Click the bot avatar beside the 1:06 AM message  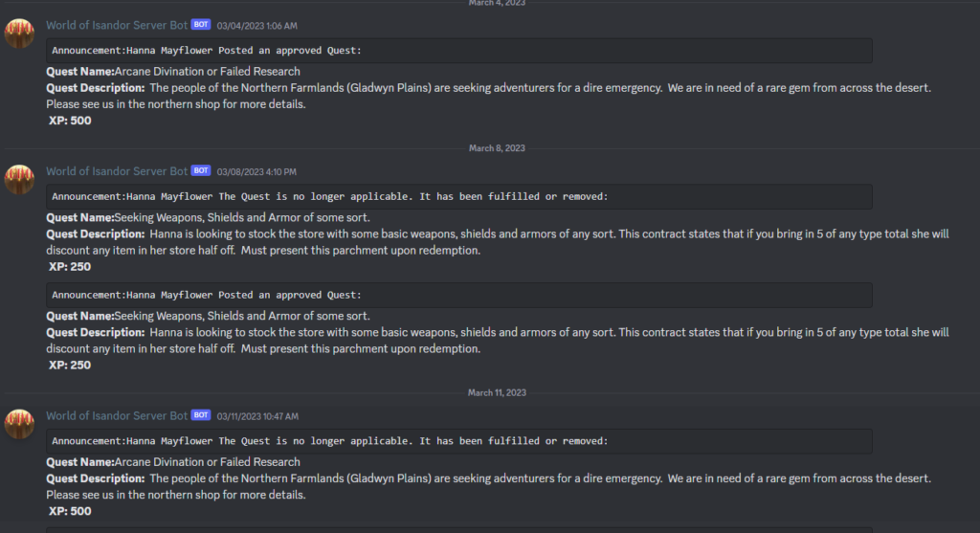[20, 33]
